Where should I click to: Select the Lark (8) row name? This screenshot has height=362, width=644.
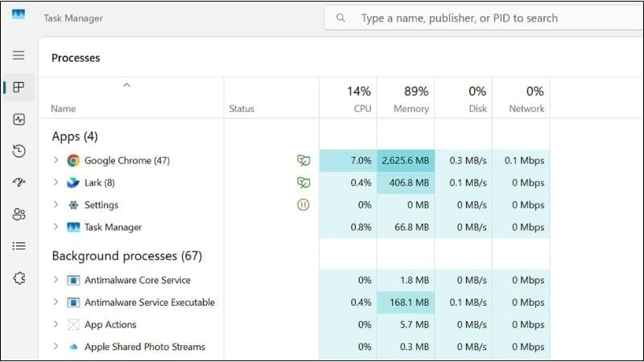point(99,183)
